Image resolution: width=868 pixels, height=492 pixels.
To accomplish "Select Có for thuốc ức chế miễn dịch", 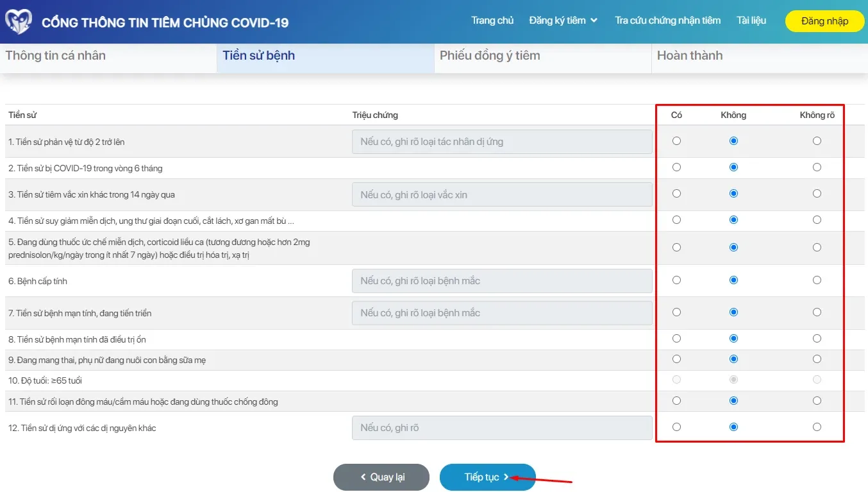I will 676,248.
